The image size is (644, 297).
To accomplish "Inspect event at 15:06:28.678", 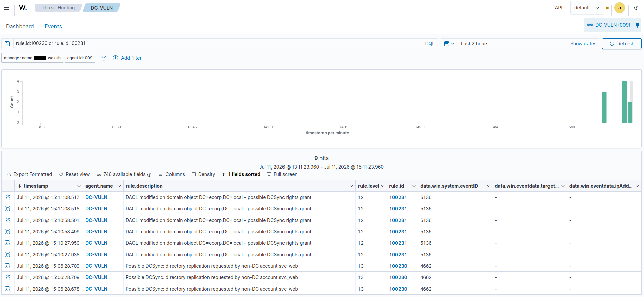I will pyautogui.click(x=7, y=289).
